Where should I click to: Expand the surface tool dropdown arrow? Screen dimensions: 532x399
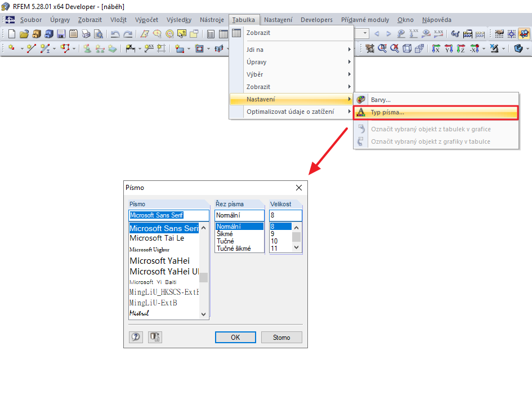[x=189, y=48]
